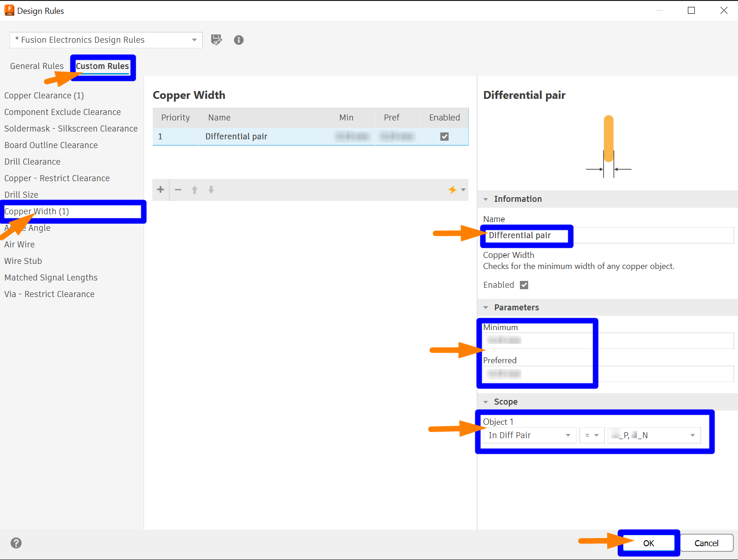This screenshot has width=738, height=560.
Task: Move the rule priority down
Action: (x=211, y=189)
